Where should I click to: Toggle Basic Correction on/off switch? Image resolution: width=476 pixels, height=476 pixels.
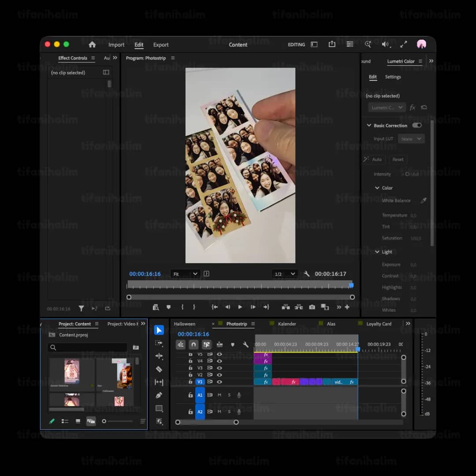[x=417, y=125]
